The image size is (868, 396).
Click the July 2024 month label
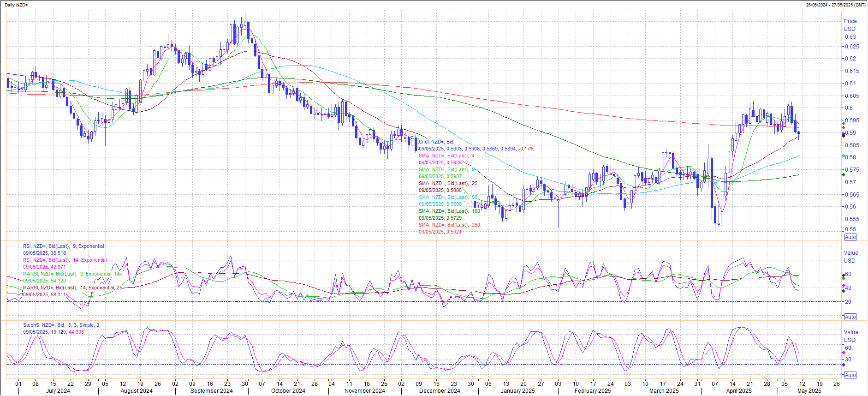click(58, 391)
